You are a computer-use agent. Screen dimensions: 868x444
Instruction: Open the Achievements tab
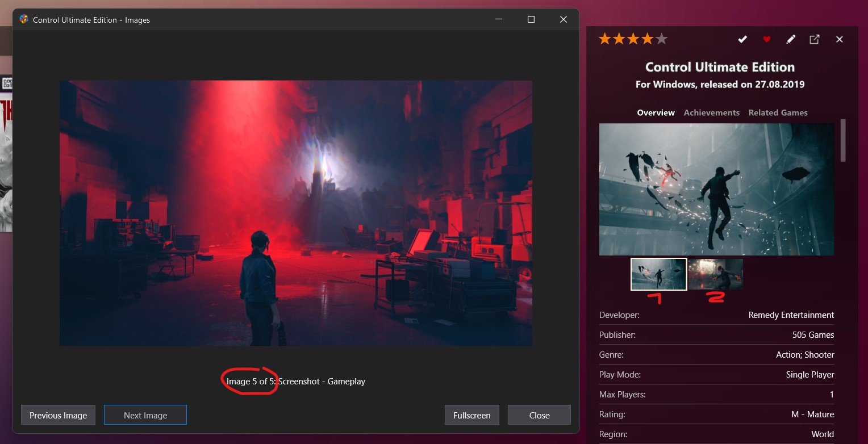711,112
